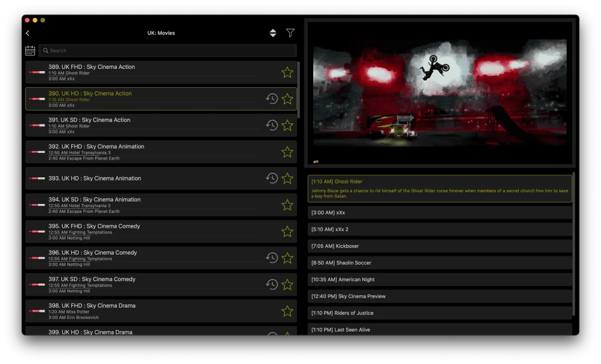Open catch-up history for channel 391
601x364 pixels.
(x=272, y=125)
